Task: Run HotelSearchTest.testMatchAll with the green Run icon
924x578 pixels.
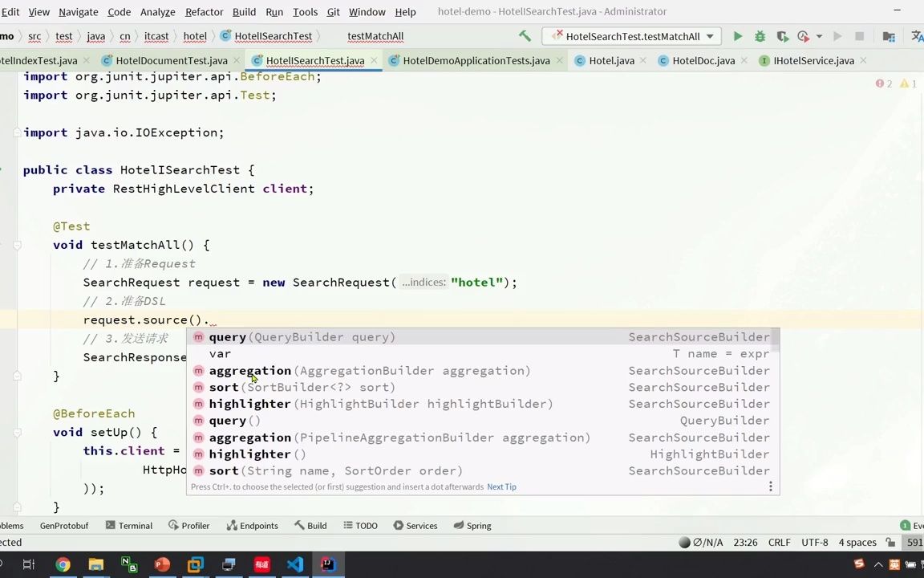Action: point(737,36)
